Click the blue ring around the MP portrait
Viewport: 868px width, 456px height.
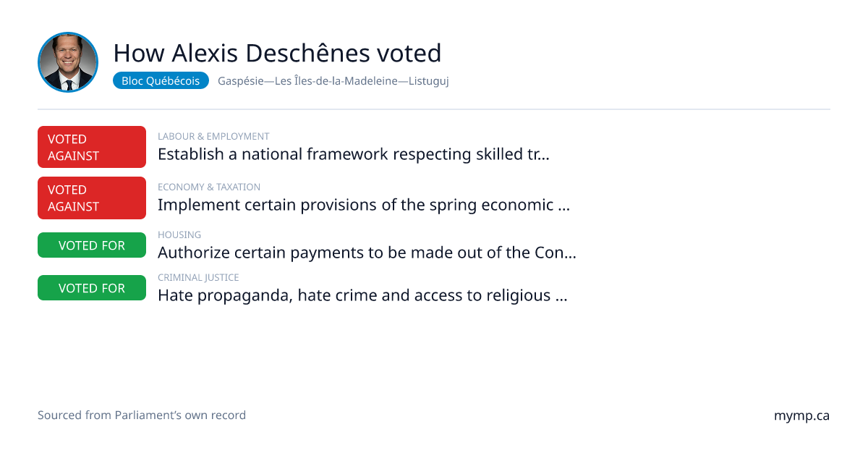click(x=68, y=33)
